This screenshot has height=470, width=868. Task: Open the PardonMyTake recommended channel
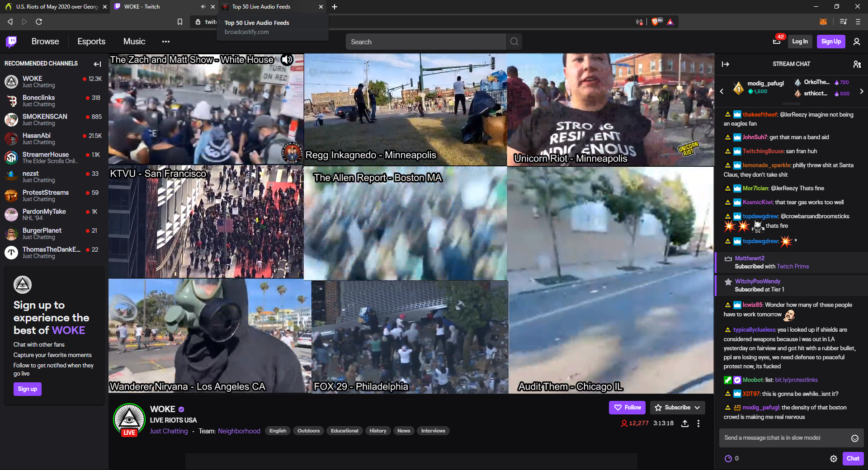pos(54,215)
